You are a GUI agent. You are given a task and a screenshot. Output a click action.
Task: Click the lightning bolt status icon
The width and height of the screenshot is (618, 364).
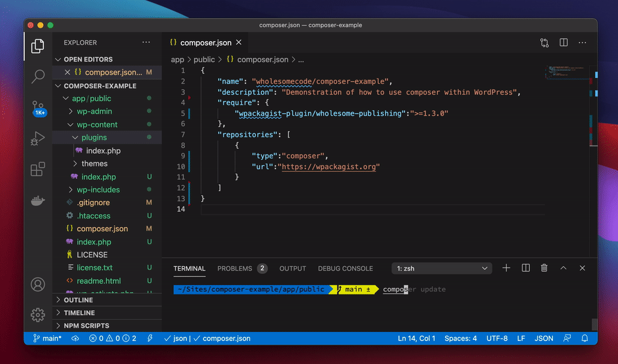[150, 339]
